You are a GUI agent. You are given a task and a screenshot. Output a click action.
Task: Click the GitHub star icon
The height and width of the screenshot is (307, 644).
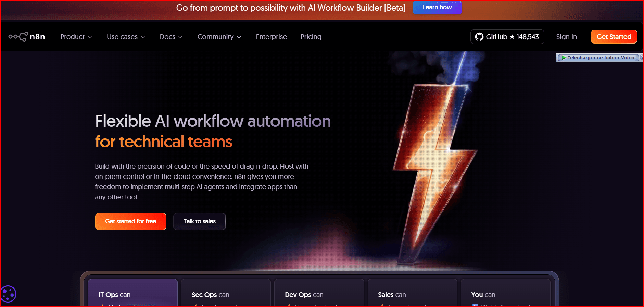512,37
